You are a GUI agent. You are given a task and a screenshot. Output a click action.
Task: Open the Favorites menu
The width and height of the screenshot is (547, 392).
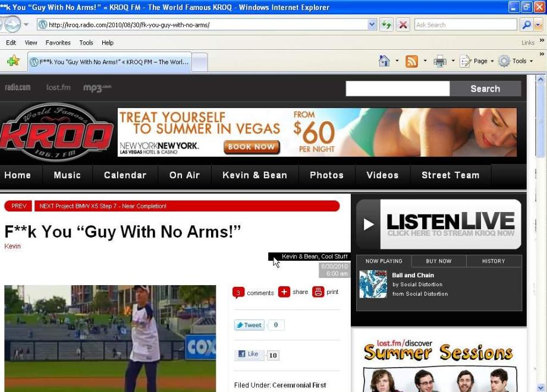tap(58, 43)
